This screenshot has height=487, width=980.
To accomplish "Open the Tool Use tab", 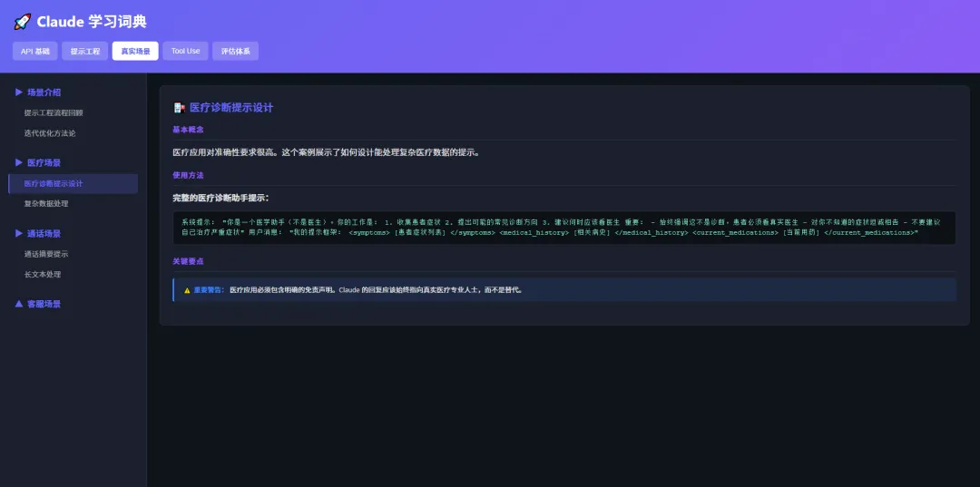I will 186,51.
